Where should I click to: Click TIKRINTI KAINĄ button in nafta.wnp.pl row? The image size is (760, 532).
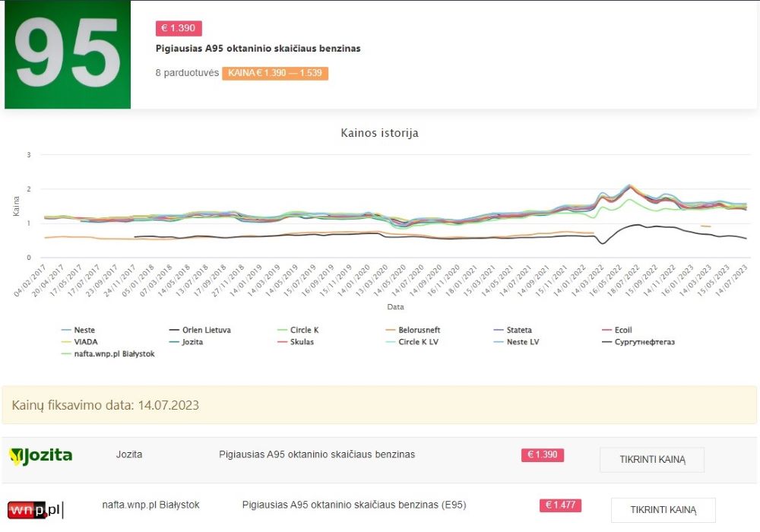(663, 510)
